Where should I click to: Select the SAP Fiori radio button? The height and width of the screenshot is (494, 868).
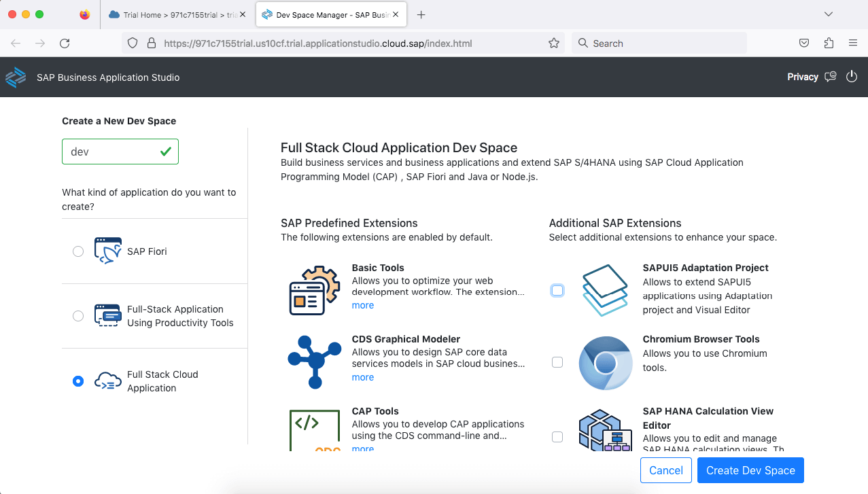(78, 251)
